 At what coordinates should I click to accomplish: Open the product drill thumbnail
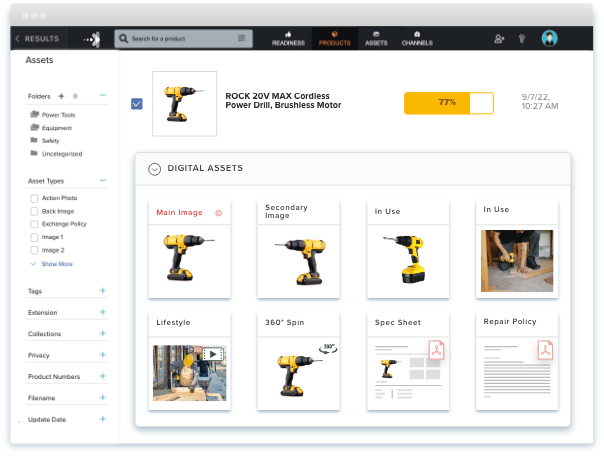tap(185, 104)
